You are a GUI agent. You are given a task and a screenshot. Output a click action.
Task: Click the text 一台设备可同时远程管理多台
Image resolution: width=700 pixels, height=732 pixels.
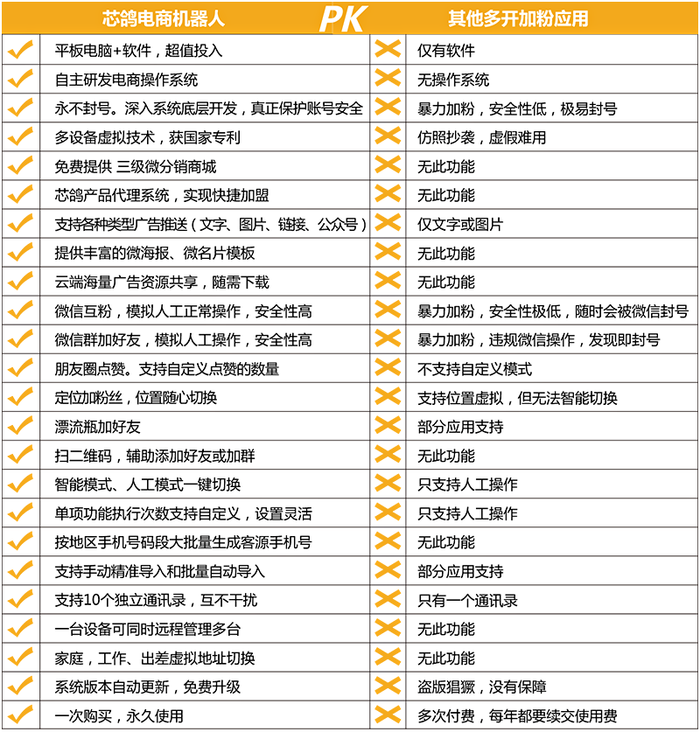148,630
